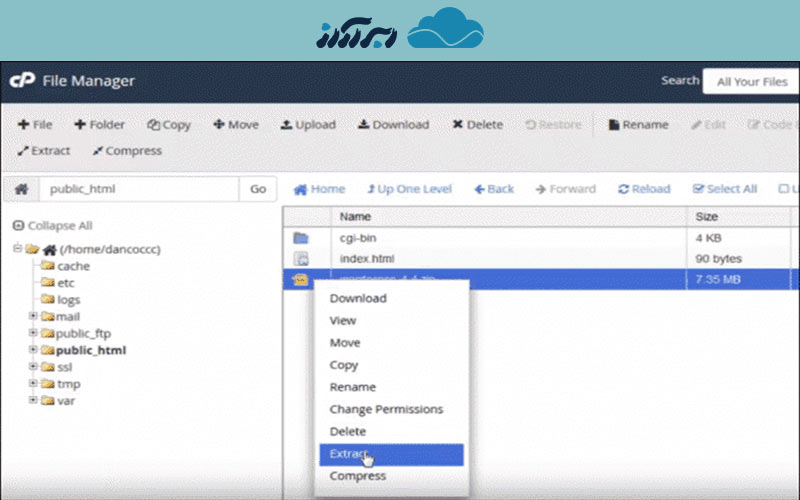The height and width of the screenshot is (500, 800).
Task: Click the home icon beside path field
Action: pos(21,189)
